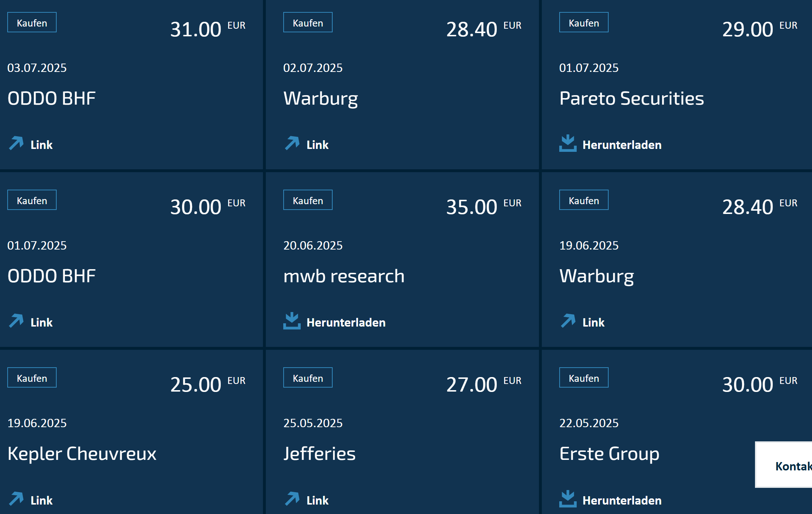Image resolution: width=812 pixels, height=514 pixels.
Task: Click the arrow icon for Warburg 02.07.2025
Action: [x=292, y=143]
